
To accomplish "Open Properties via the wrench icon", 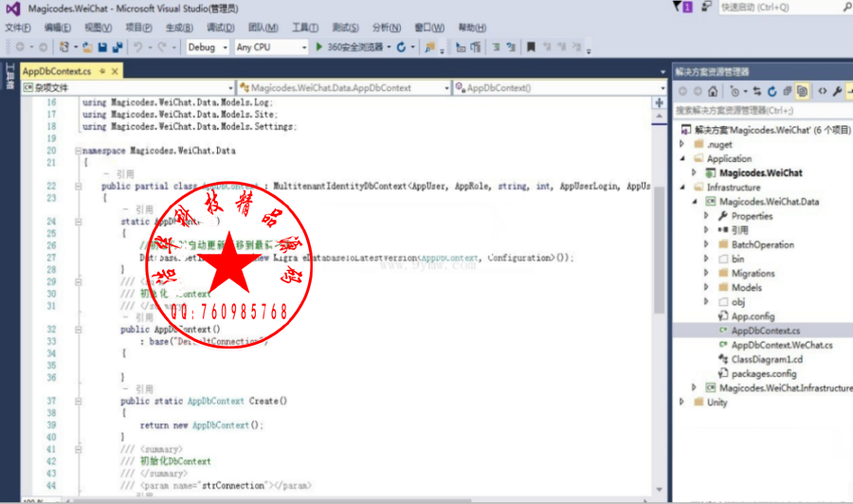I will click(x=837, y=91).
